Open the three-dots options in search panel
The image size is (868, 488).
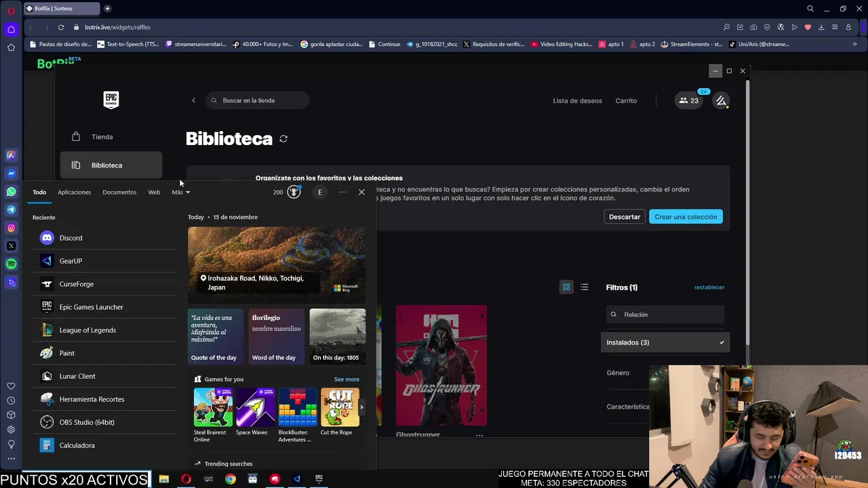click(342, 192)
